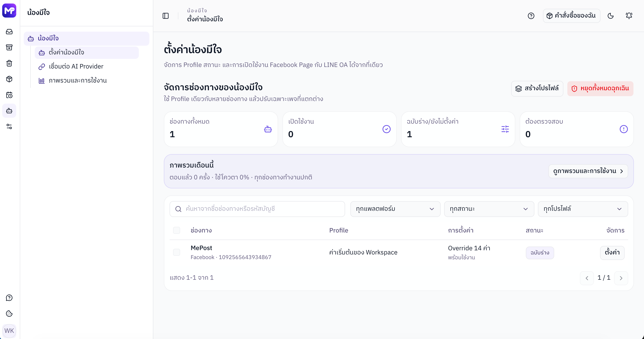Go to the previous page arrow
Image resolution: width=644 pixels, height=339 pixels.
click(x=587, y=278)
